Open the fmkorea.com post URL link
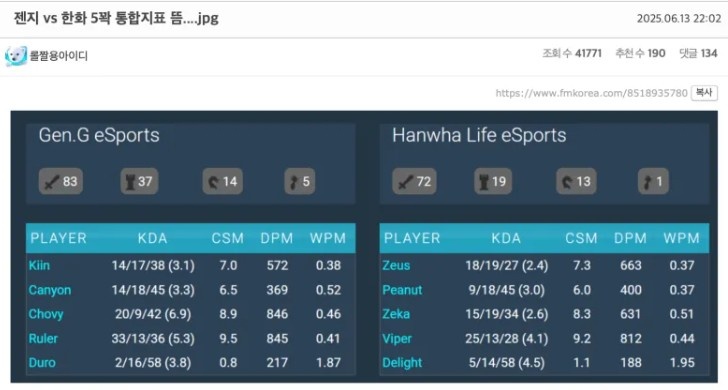Image resolution: width=728 pixels, height=390 pixels. point(591,93)
